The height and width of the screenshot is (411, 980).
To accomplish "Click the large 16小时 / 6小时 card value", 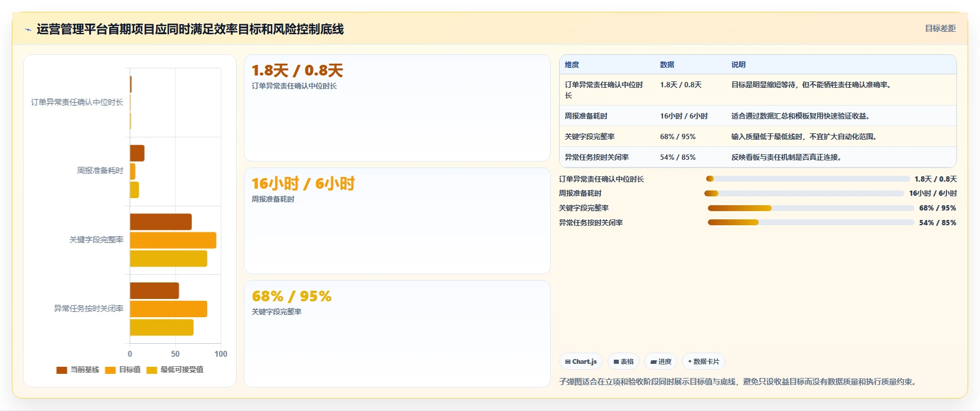I will (303, 184).
